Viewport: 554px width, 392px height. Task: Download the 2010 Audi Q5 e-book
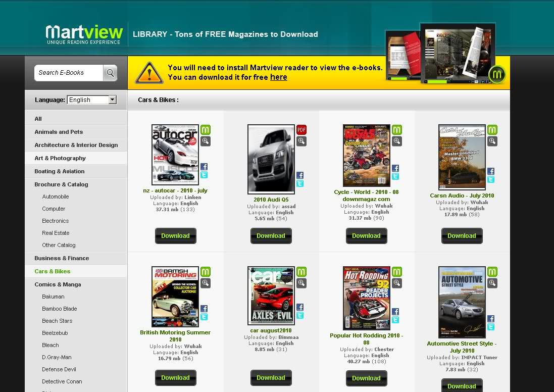[271, 236]
